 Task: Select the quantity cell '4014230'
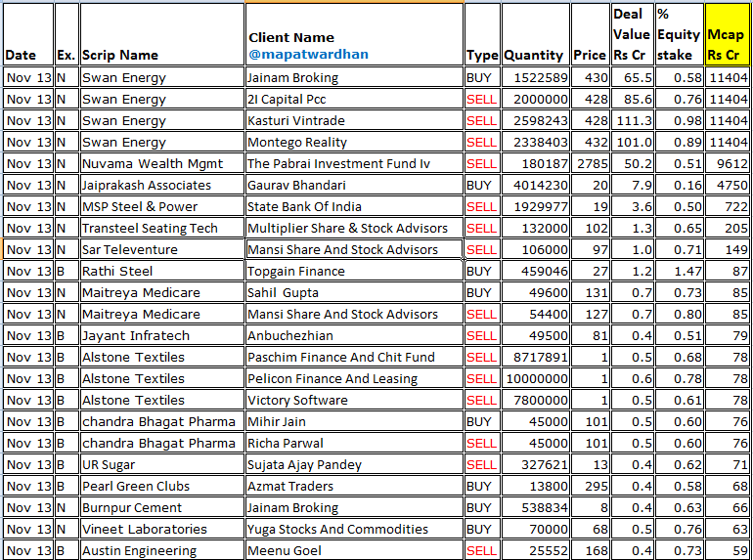536,186
